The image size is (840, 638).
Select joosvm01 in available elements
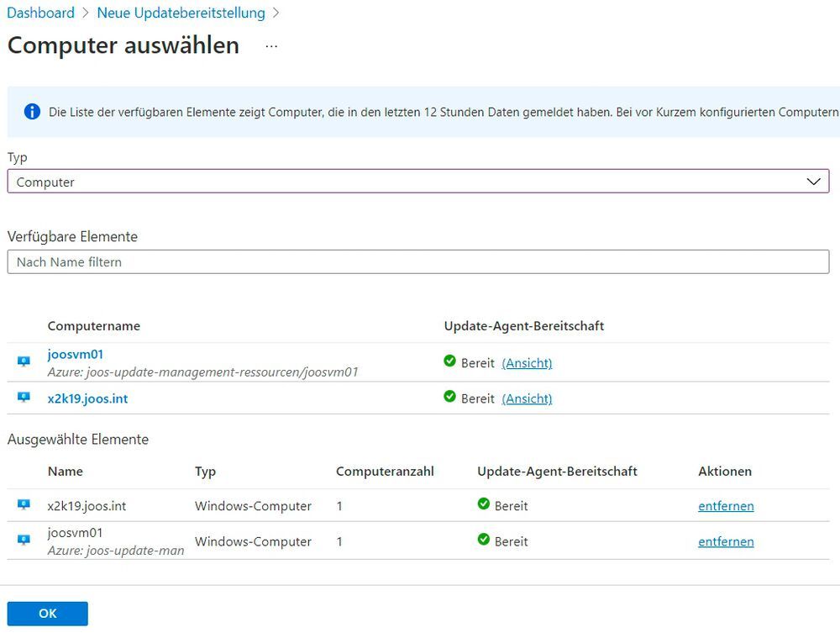(76, 354)
